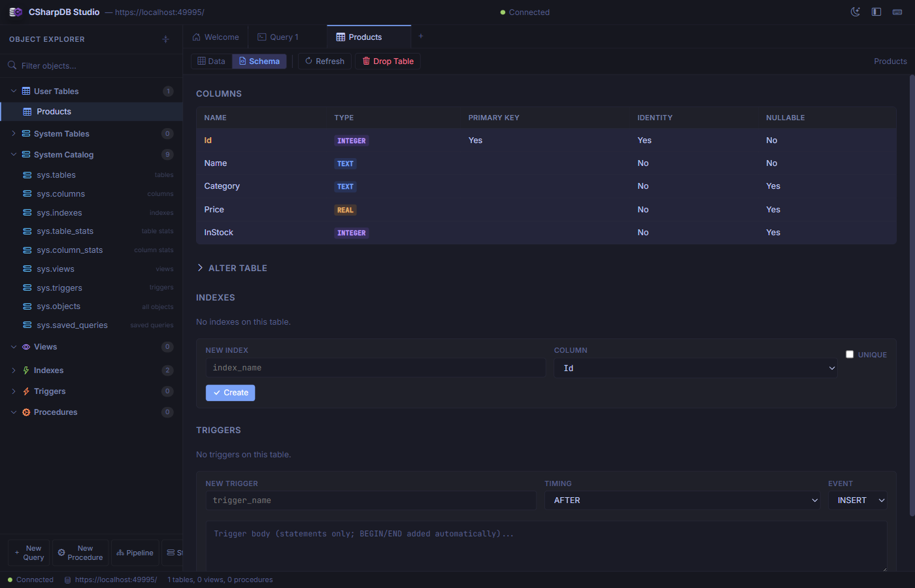Pin the Object Explorer with the pin icon
The image size is (915, 588).
[165, 39]
